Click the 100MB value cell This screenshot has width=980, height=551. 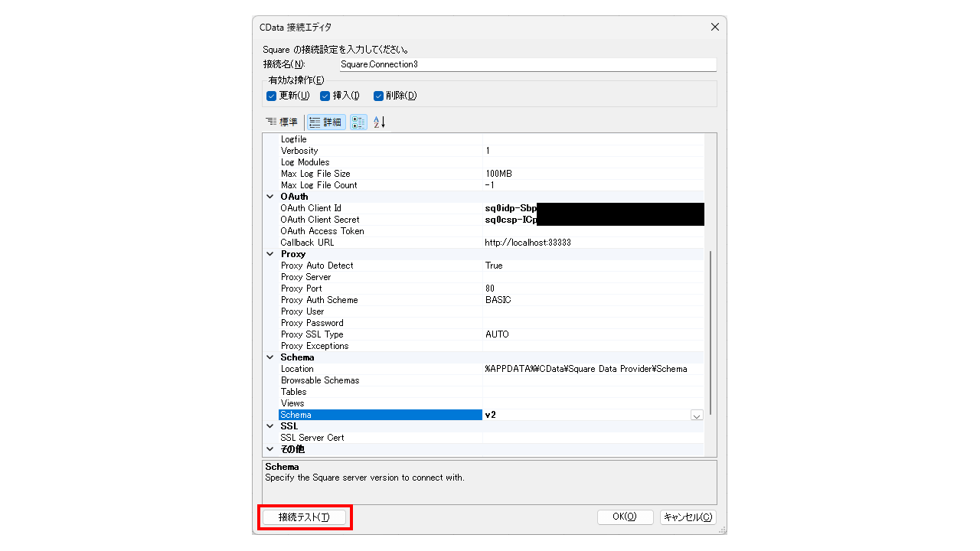(x=593, y=174)
